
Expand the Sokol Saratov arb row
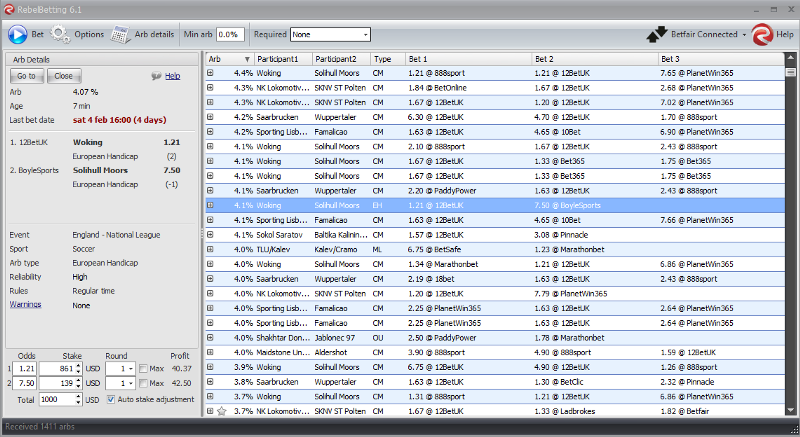(x=210, y=235)
